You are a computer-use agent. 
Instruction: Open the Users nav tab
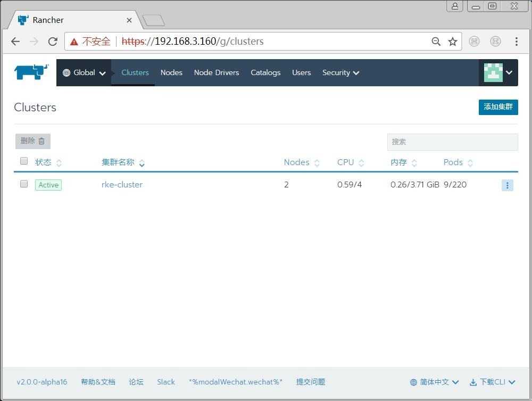pyautogui.click(x=301, y=72)
